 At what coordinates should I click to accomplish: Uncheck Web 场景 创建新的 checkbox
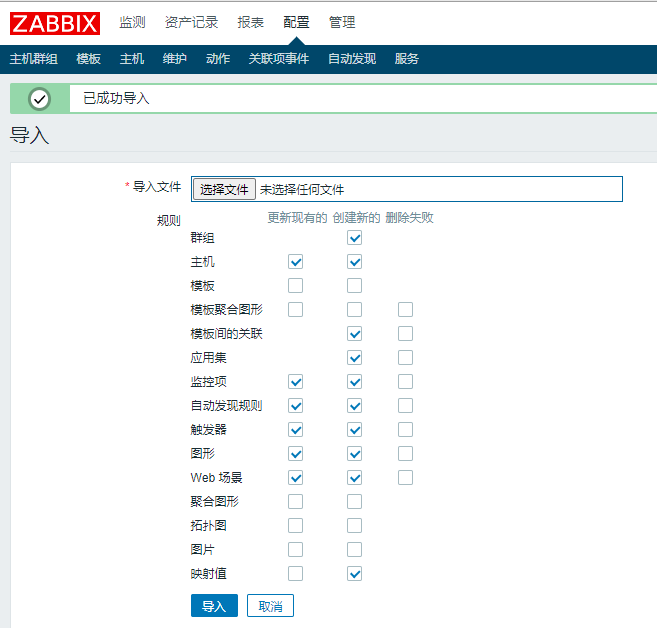354,478
